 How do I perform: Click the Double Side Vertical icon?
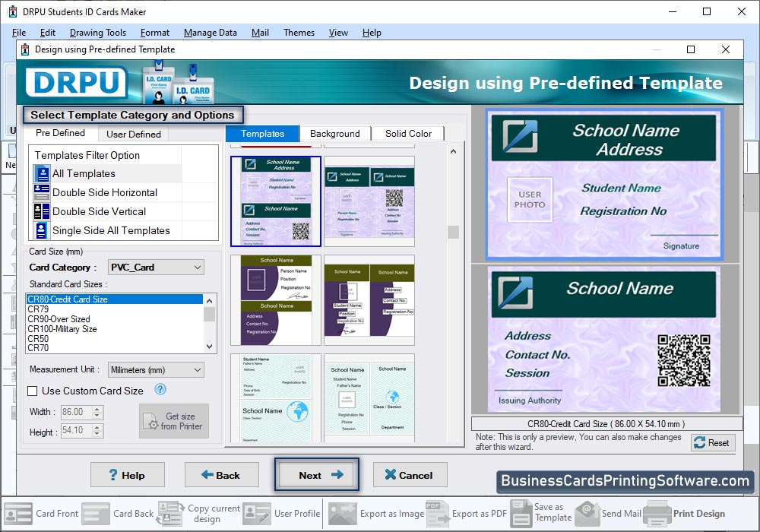click(x=42, y=211)
